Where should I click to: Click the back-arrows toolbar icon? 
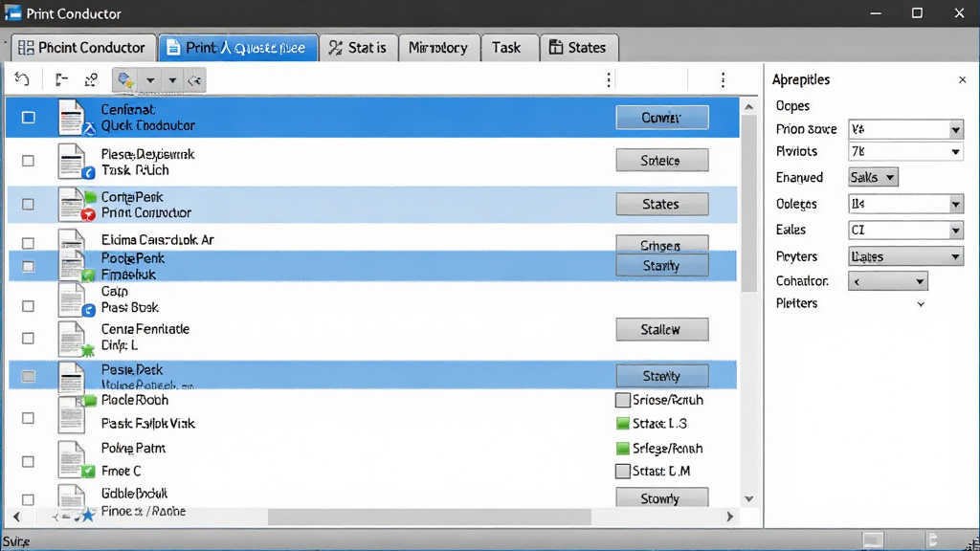click(x=195, y=80)
